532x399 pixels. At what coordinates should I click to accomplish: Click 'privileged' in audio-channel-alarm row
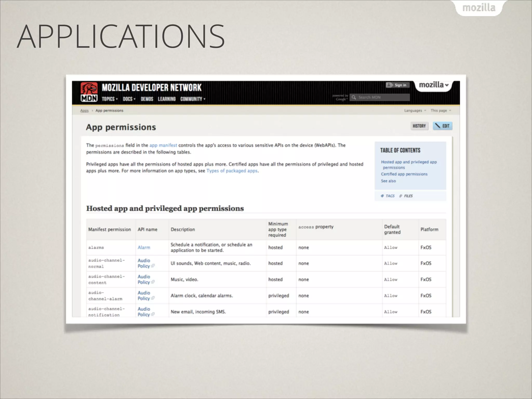coord(279,296)
